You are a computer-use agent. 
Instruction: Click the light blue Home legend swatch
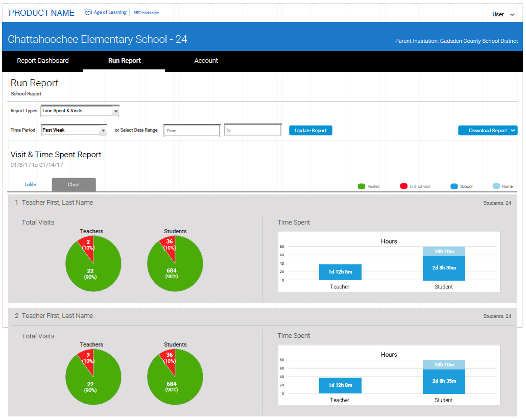coord(496,186)
